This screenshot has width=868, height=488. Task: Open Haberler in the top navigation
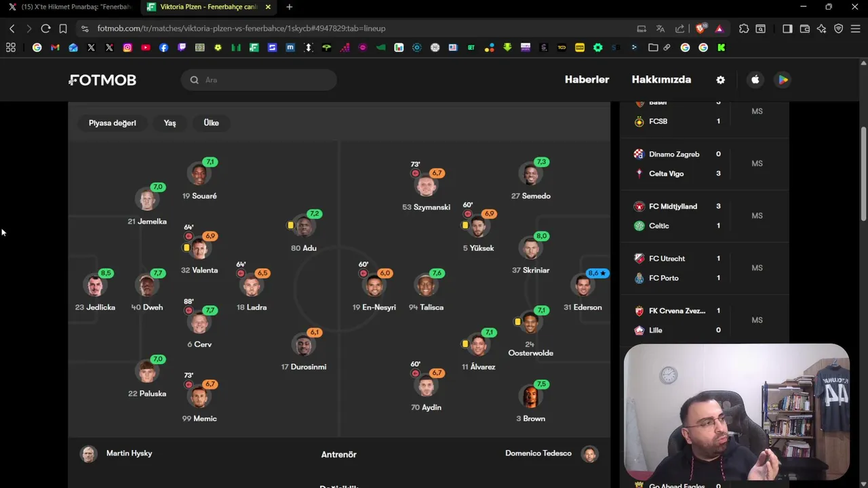(x=587, y=80)
